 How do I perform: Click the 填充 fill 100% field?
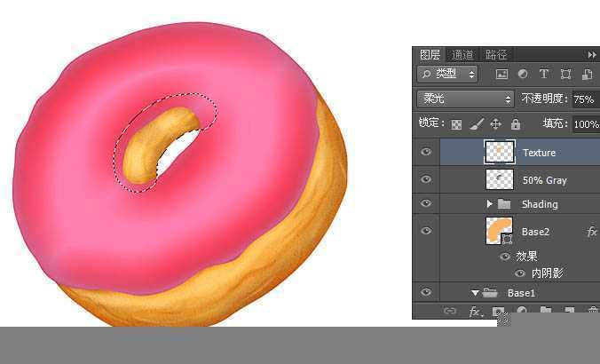coord(586,124)
